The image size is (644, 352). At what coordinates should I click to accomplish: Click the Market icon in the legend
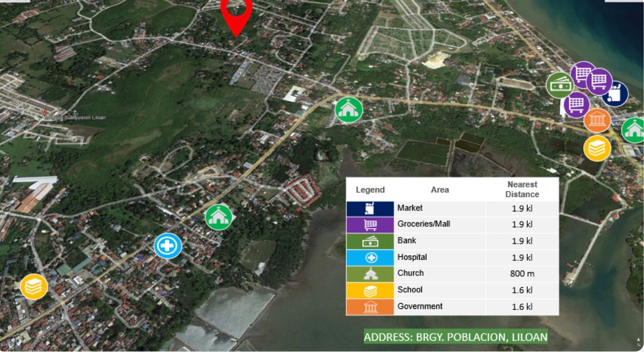(x=370, y=208)
